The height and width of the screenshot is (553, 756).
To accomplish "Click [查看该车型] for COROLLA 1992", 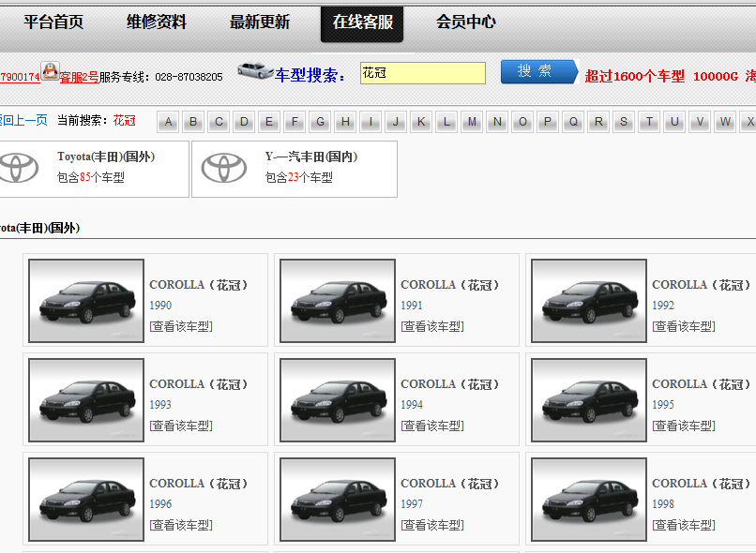I will coord(684,326).
